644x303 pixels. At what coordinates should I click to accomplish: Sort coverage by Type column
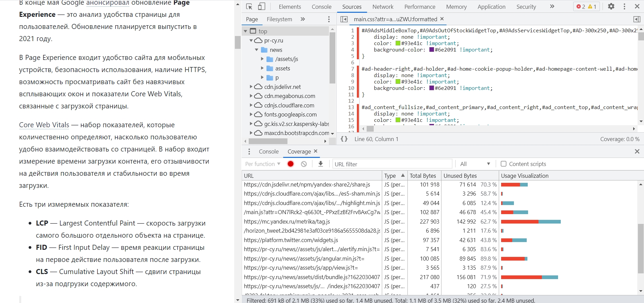click(x=394, y=175)
